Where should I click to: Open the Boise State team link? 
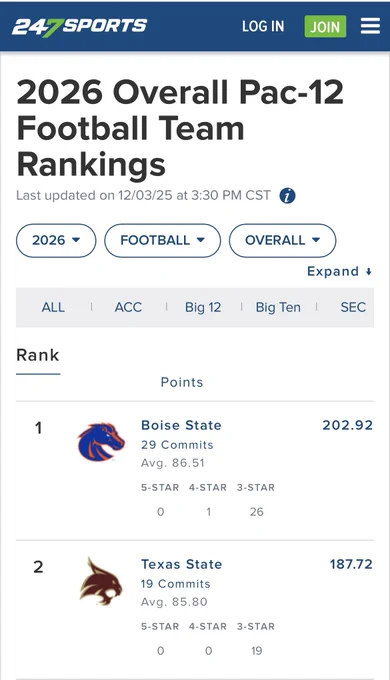click(181, 425)
